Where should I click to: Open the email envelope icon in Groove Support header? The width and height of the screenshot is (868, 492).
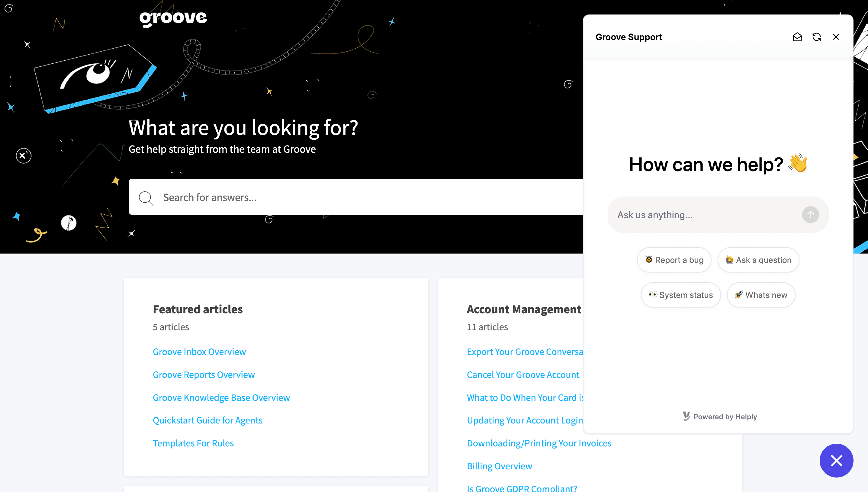point(797,37)
